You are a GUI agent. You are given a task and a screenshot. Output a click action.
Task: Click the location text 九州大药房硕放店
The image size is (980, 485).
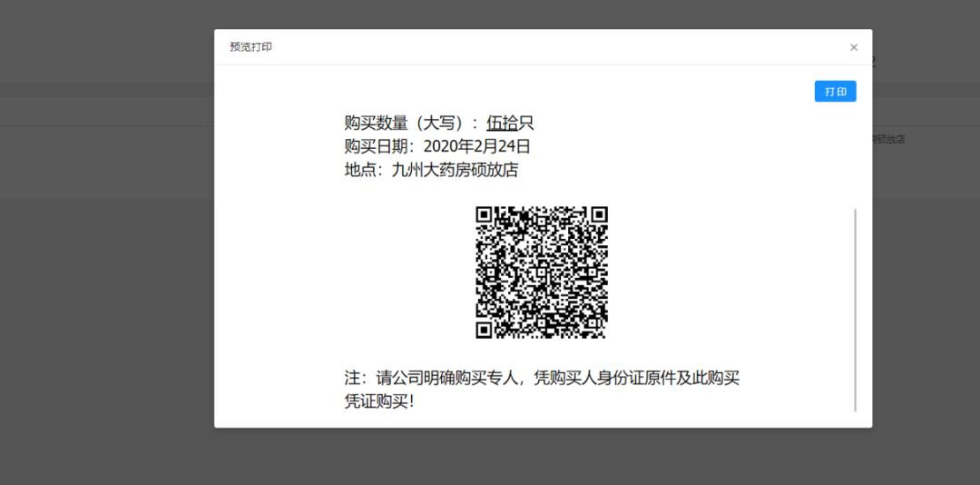455,170
